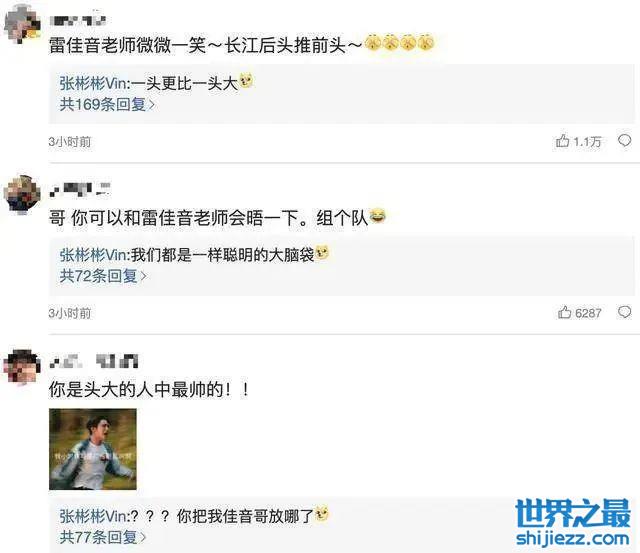Tap reply bubble icon beside 6287 likes
This screenshot has width=640, height=553.
tap(624, 312)
